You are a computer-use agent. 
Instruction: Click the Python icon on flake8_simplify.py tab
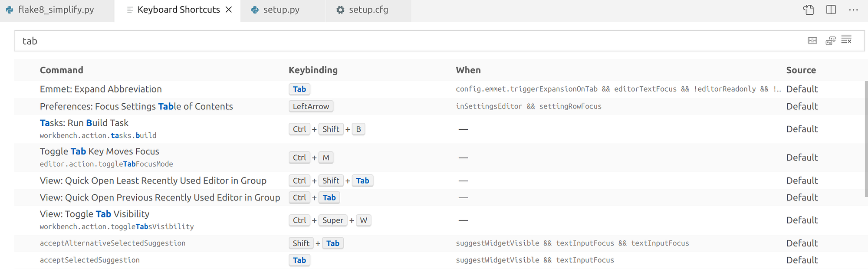pyautogui.click(x=9, y=10)
